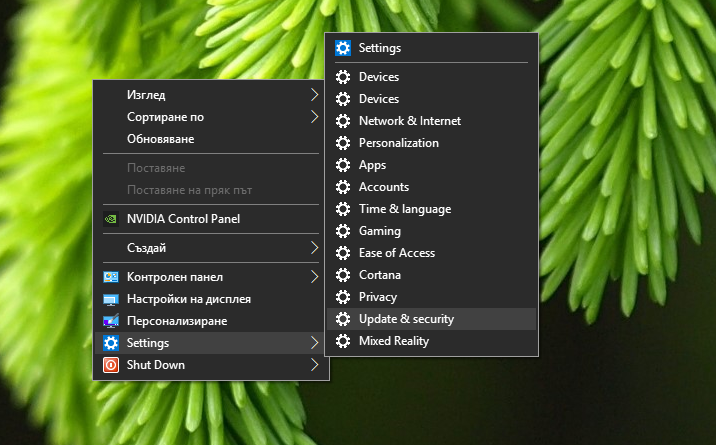This screenshot has height=445, width=716.
Task: Expand the Сортиране по submenu arrow
Action: pyautogui.click(x=314, y=117)
